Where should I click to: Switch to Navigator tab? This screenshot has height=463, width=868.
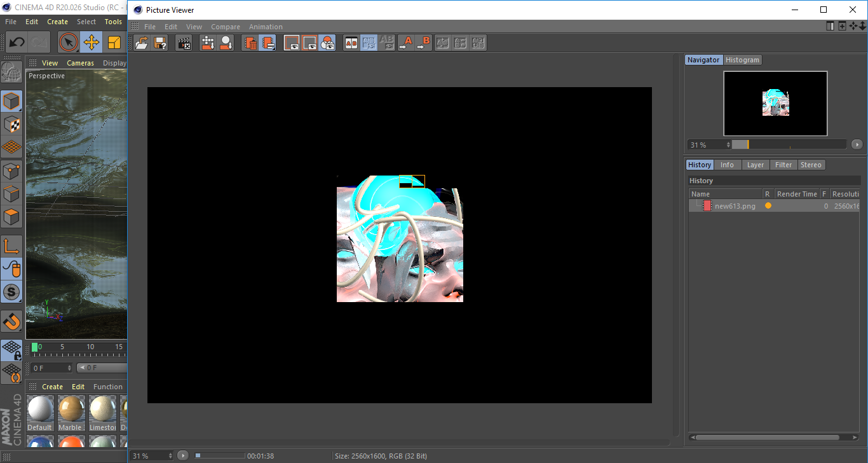coord(703,60)
